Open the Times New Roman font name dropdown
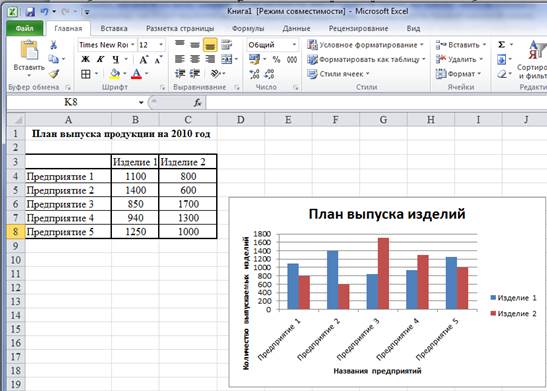 point(133,45)
